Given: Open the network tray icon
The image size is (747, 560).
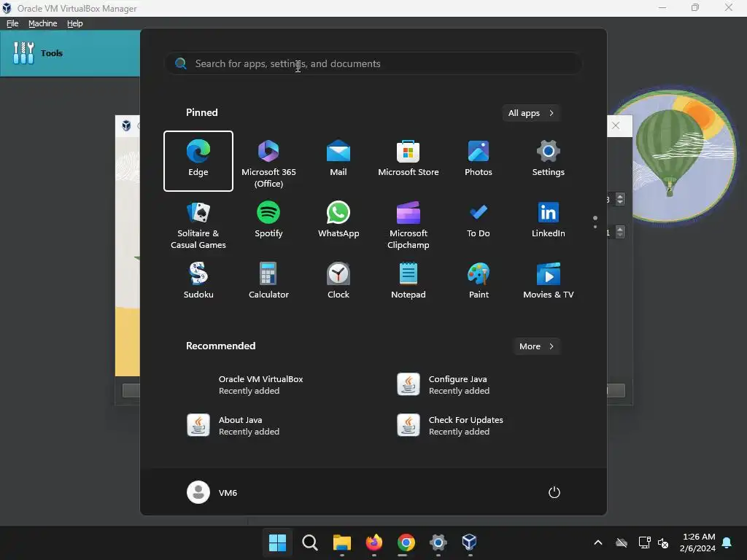Looking at the screenshot, I should [x=645, y=542].
